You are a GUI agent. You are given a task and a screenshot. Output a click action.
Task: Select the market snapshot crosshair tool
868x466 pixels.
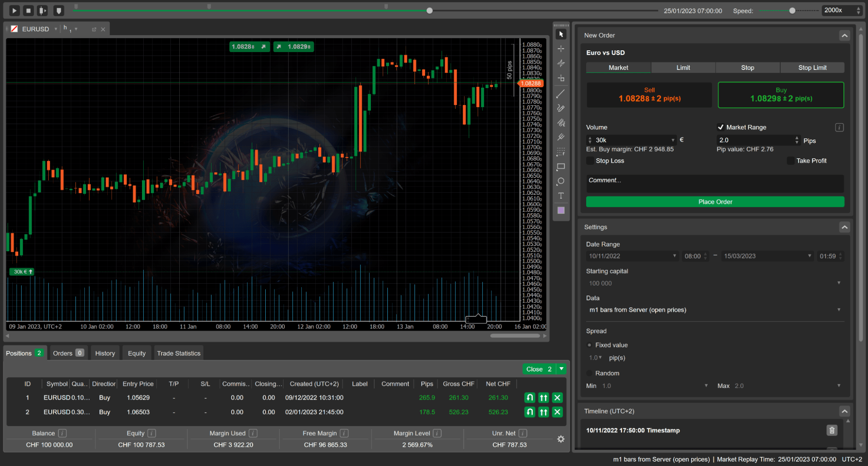point(561,78)
